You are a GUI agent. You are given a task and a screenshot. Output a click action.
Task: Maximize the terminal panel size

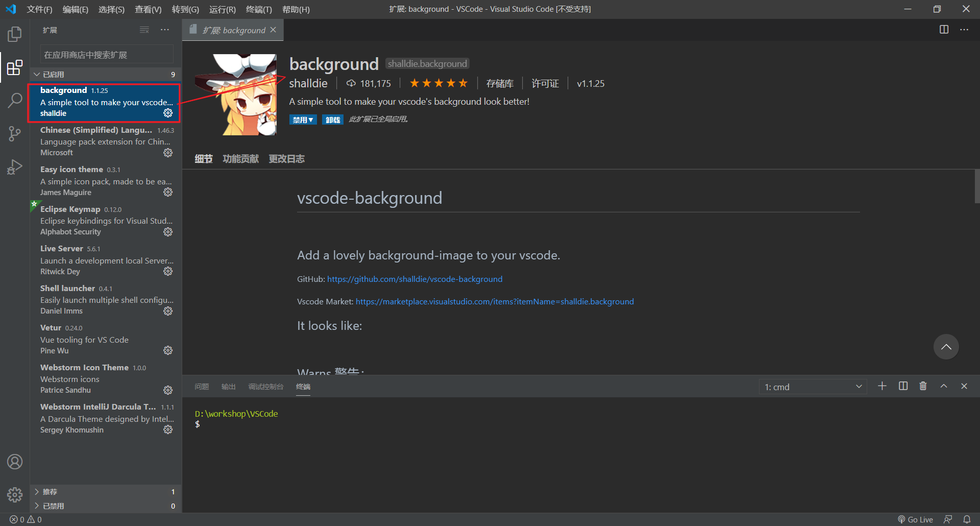click(x=944, y=386)
